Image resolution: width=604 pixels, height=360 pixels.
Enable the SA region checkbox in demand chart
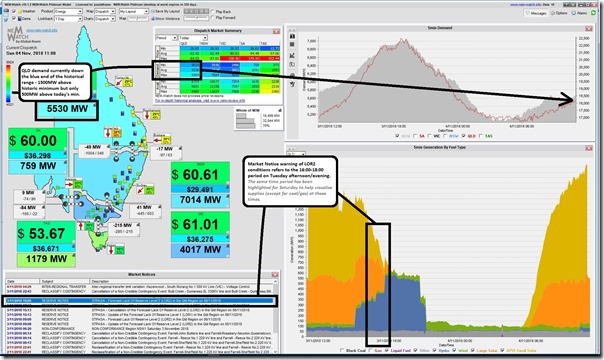pyautogui.click(x=415, y=136)
